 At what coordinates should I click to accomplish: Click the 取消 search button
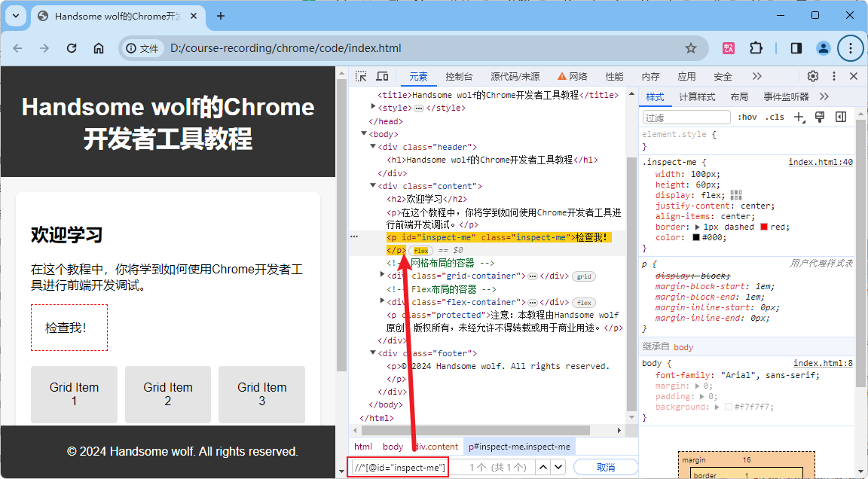coord(606,468)
